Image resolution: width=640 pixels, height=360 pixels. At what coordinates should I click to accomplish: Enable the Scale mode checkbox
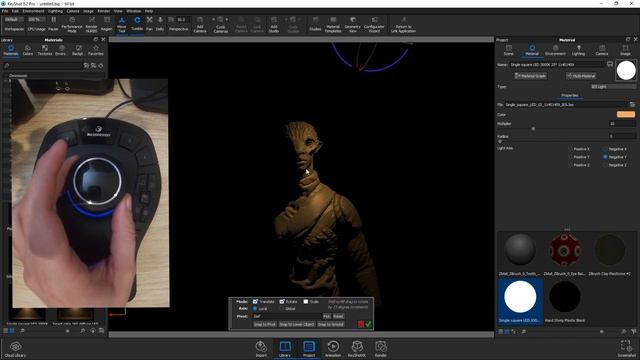[306, 301]
